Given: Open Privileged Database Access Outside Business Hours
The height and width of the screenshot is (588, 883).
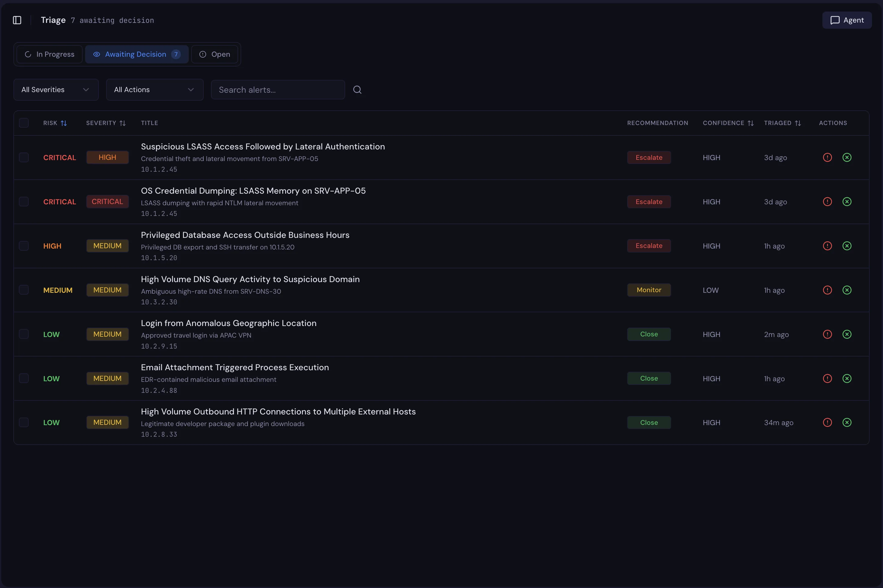Looking at the screenshot, I should (245, 235).
